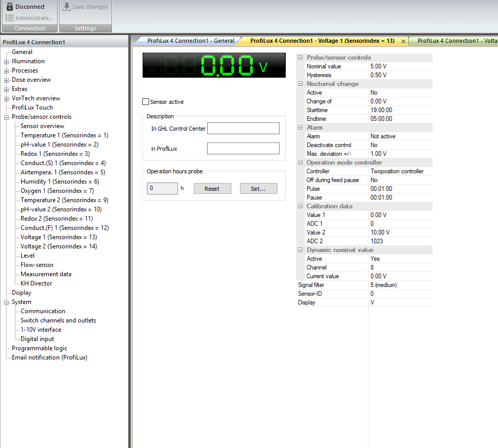This screenshot has height=448, width=498.
Task: Collapse the System tree node
Action: click(6, 302)
